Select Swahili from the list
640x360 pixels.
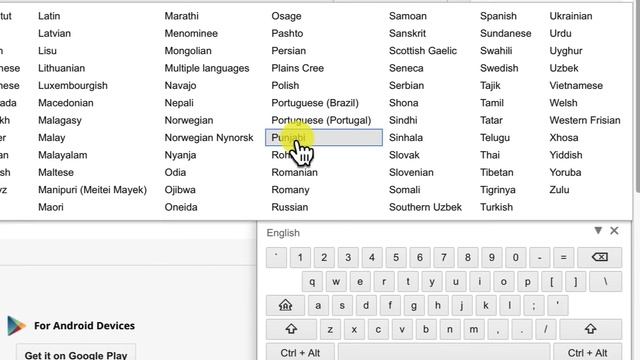(x=496, y=51)
